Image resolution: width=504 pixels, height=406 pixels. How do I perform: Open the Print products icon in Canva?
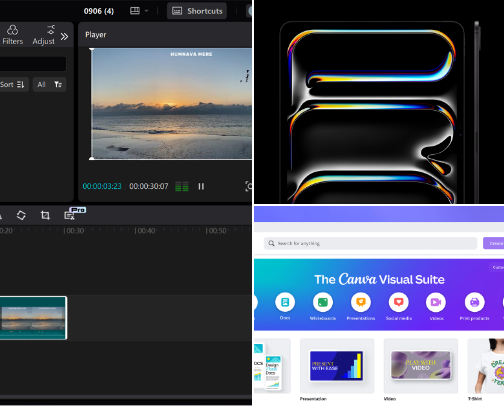474,302
